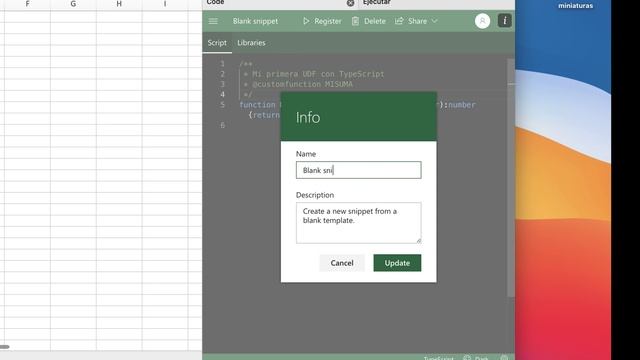
Task: Select column H header in spreadsheet
Action: coord(119,4)
